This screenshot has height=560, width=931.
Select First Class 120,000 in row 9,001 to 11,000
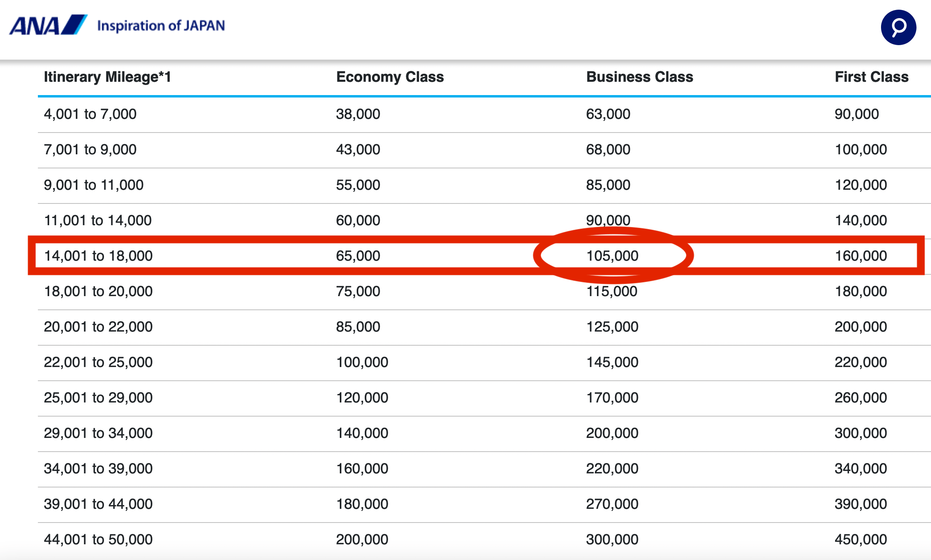click(x=861, y=185)
